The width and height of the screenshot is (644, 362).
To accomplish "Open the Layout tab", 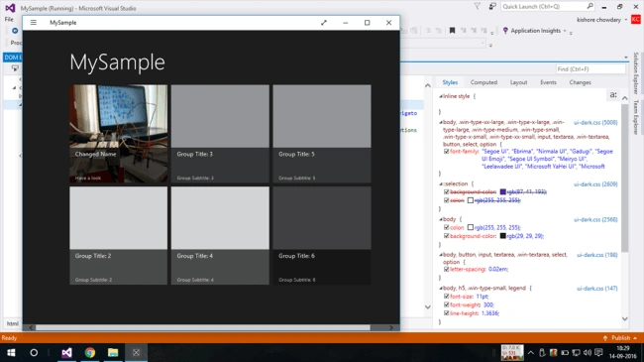I will pos(518,82).
